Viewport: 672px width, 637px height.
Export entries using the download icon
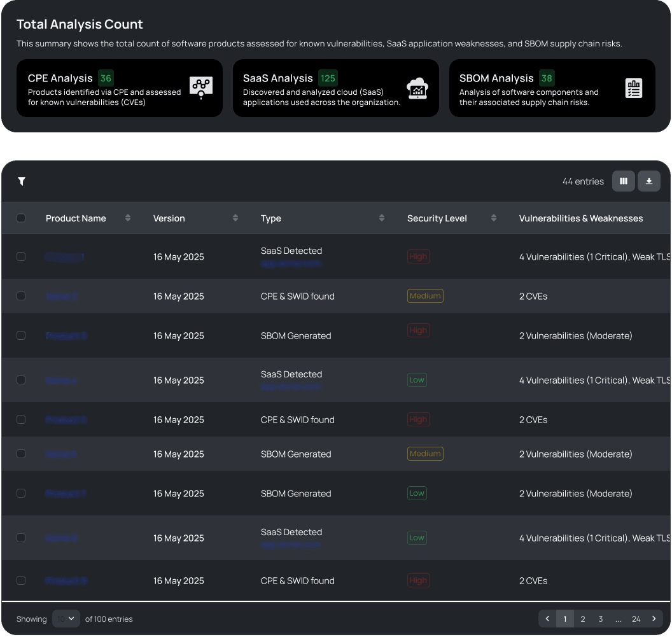[648, 181]
